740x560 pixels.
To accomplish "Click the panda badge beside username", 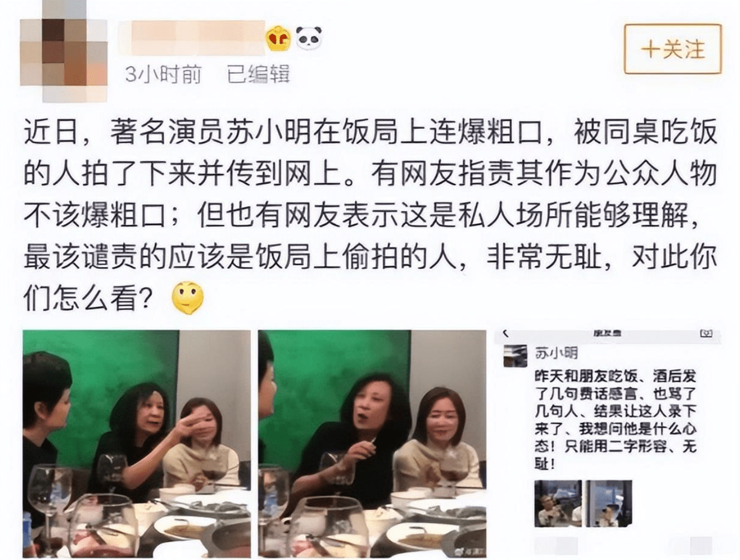I will (309, 38).
